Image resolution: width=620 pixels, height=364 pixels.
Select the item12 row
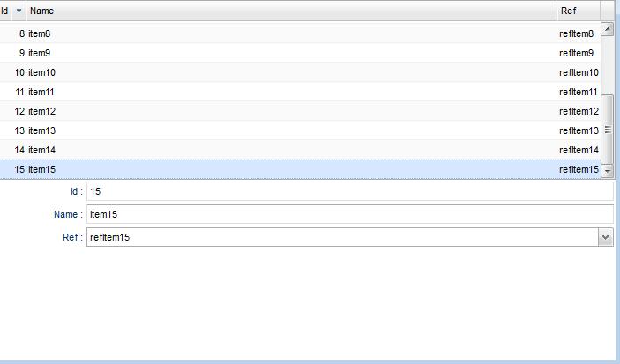[x=300, y=111]
